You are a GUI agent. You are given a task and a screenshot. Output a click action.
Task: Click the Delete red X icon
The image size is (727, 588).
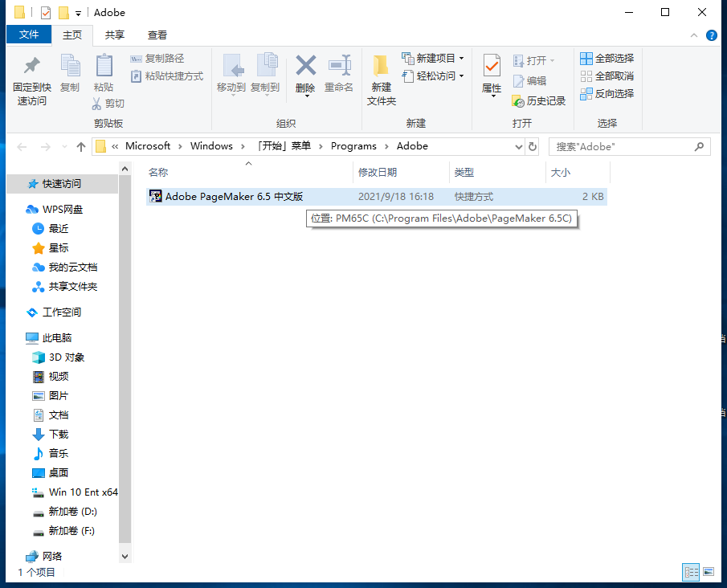coord(305,66)
